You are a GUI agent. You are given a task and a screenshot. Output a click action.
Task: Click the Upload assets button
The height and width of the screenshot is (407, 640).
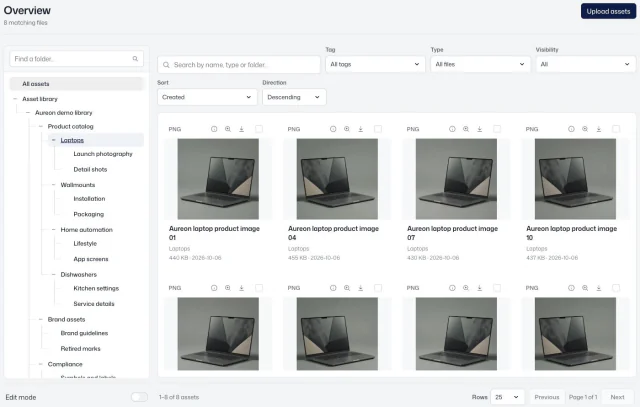608,11
